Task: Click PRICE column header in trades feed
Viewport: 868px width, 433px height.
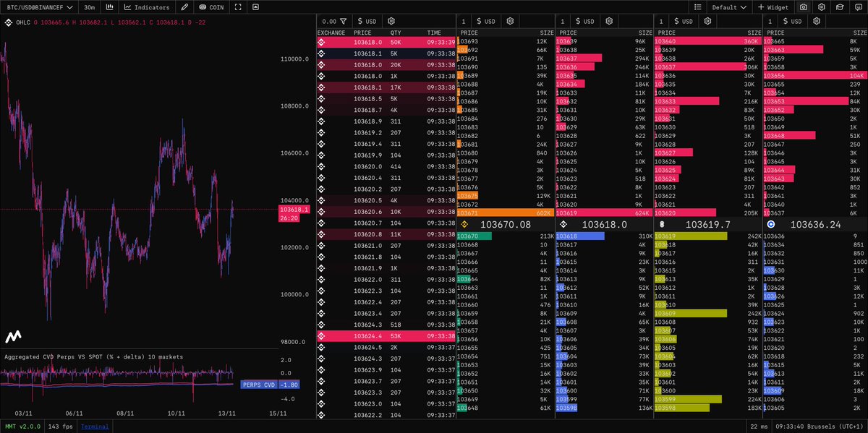Action: coord(362,33)
